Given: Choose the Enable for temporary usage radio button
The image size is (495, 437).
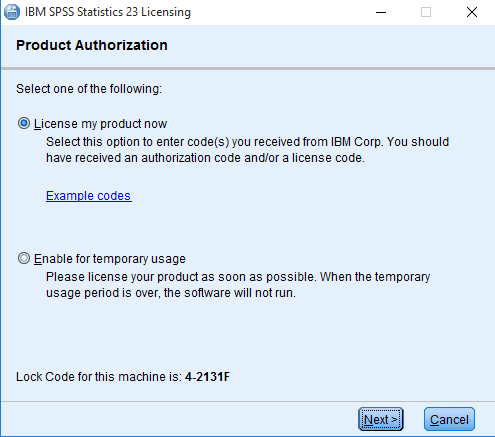Looking at the screenshot, I should pyautogui.click(x=24, y=258).
